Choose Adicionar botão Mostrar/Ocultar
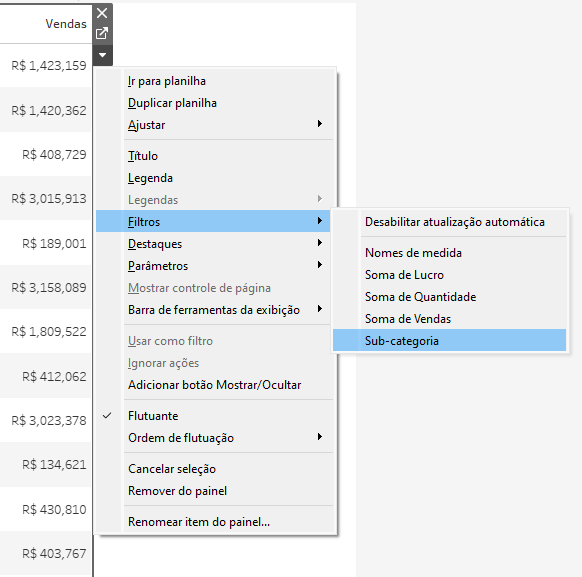The width and height of the screenshot is (582, 577). coord(216,385)
